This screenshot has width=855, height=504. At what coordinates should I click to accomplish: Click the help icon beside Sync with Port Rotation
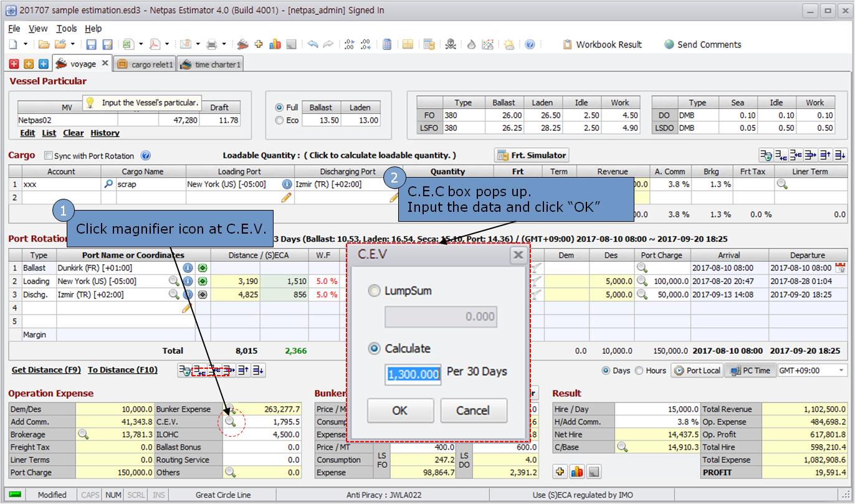146,156
